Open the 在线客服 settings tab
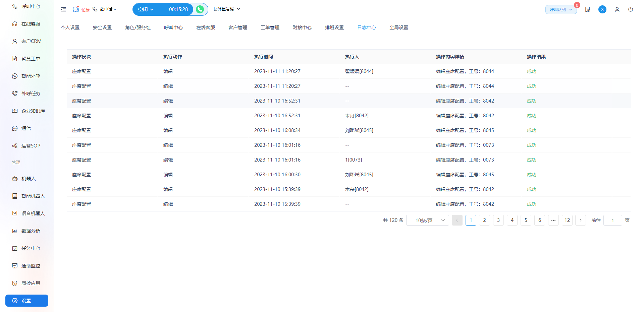Screen dimensions: 644x312 (x=206, y=27)
